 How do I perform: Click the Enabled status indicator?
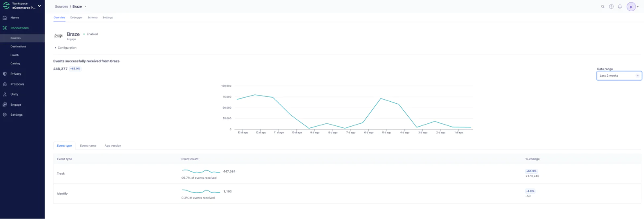[x=91, y=34]
